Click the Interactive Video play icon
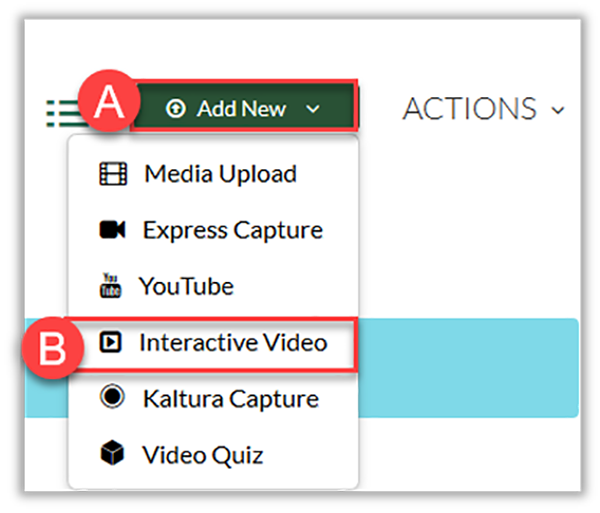The height and width of the screenshot is (513, 600). (112, 343)
